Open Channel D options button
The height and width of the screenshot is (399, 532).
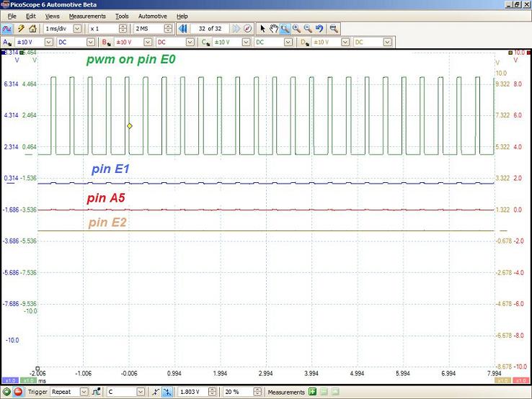point(304,42)
